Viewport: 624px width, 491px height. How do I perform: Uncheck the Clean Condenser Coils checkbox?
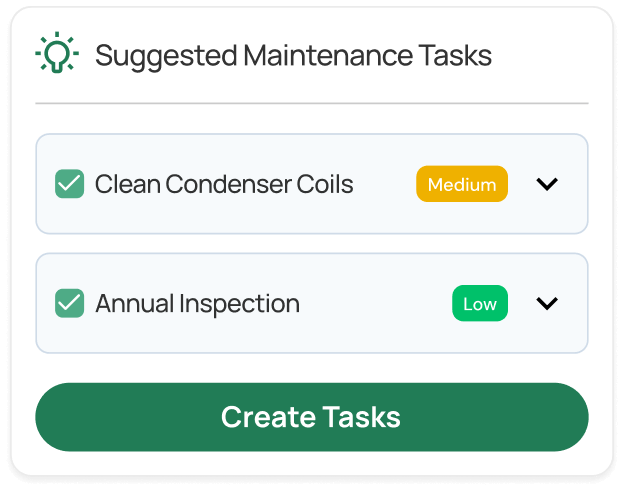coord(69,184)
